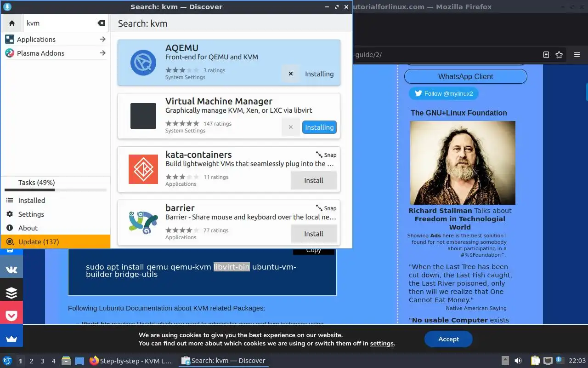Expand the Applications category
588x368 pixels.
coord(56,40)
